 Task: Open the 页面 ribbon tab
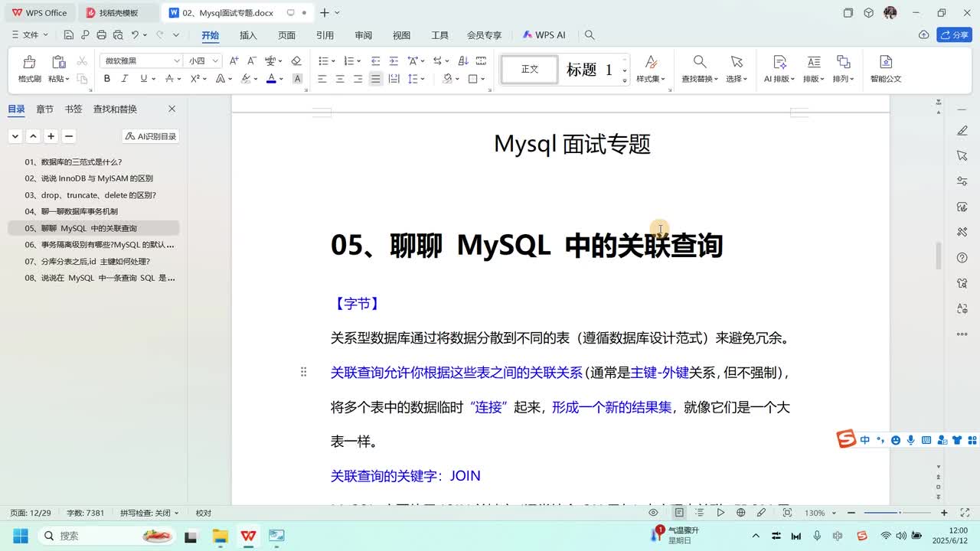286,35
